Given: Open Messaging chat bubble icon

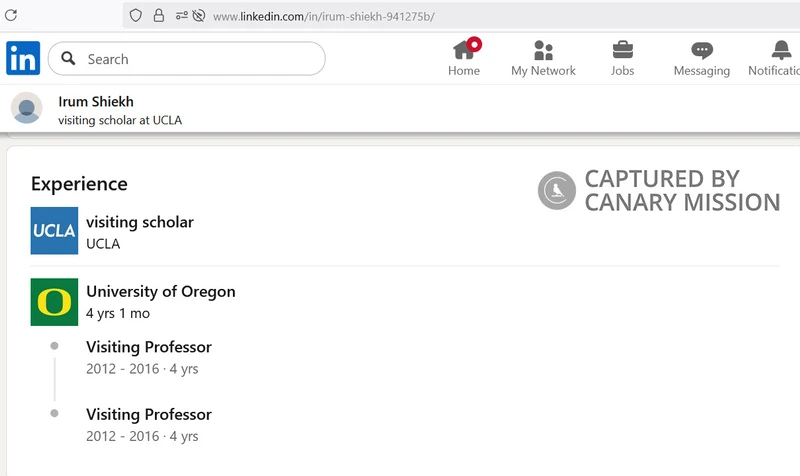Looking at the screenshot, I should (702, 51).
